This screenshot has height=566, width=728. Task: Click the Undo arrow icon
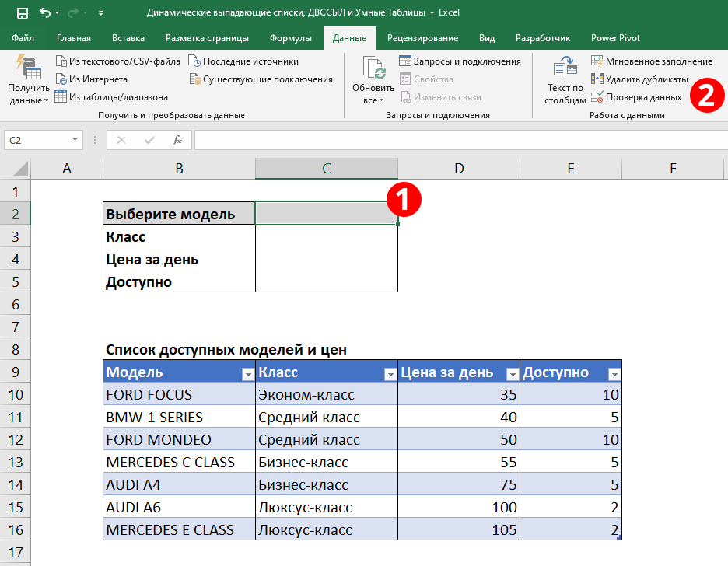(x=45, y=12)
